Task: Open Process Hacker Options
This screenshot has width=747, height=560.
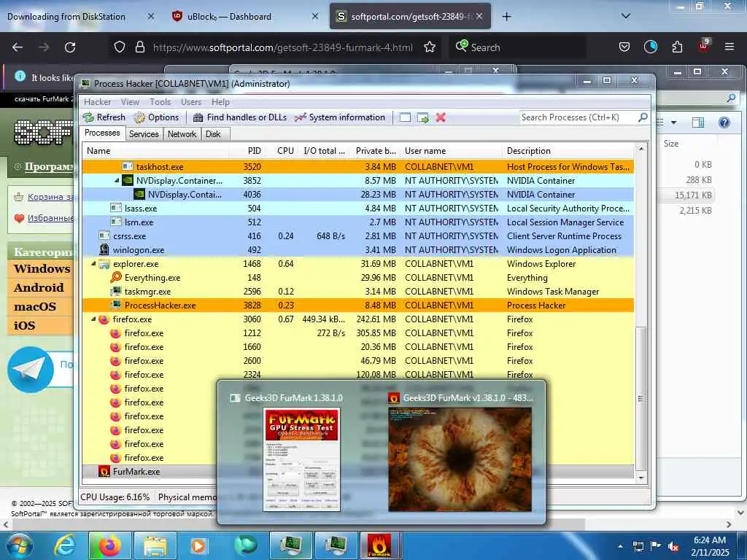Action: click(x=156, y=117)
